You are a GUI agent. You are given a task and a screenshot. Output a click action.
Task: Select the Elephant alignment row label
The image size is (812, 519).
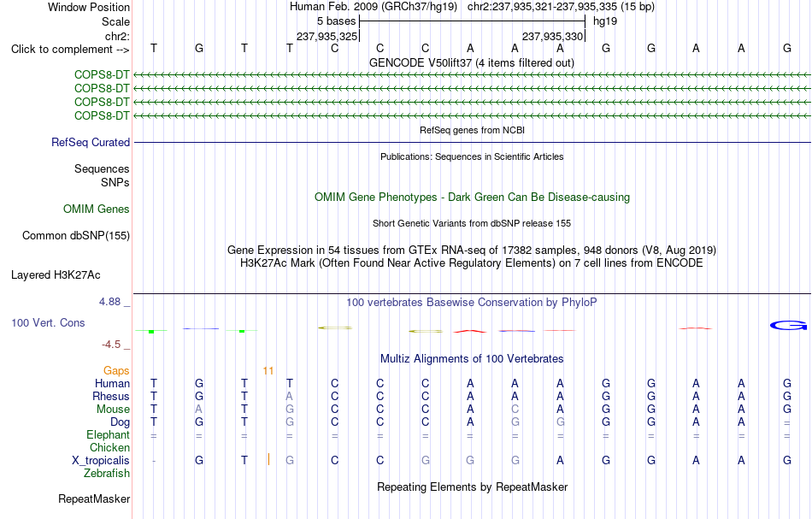click(108, 434)
